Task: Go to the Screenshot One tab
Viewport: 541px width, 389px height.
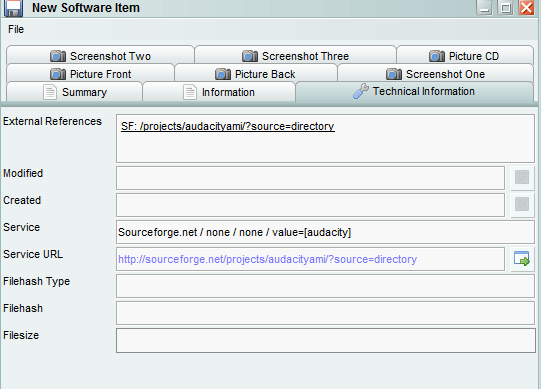Action: pos(435,74)
